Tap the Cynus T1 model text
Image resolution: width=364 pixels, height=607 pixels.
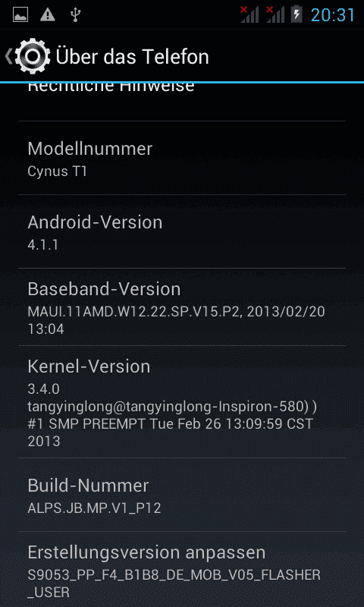(x=57, y=171)
